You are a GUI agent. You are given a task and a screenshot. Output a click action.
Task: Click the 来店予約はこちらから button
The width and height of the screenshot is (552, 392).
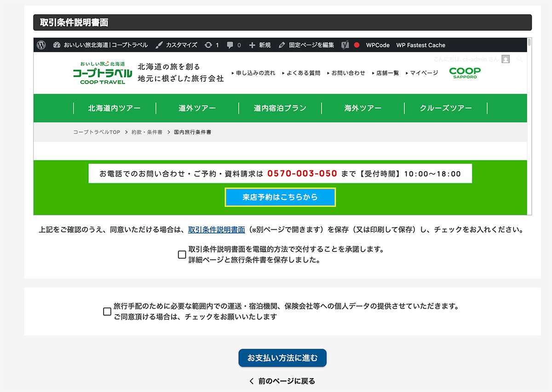pos(280,197)
